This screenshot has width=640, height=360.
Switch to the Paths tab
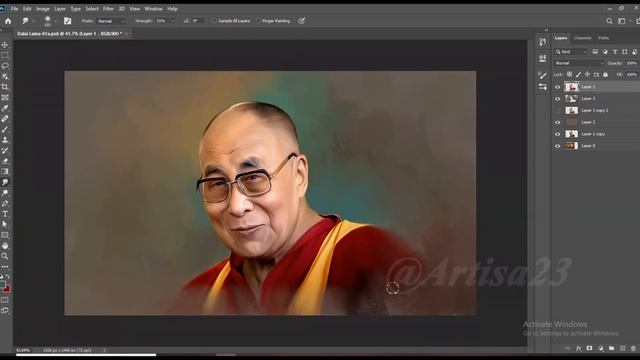click(x=604, y=38)
